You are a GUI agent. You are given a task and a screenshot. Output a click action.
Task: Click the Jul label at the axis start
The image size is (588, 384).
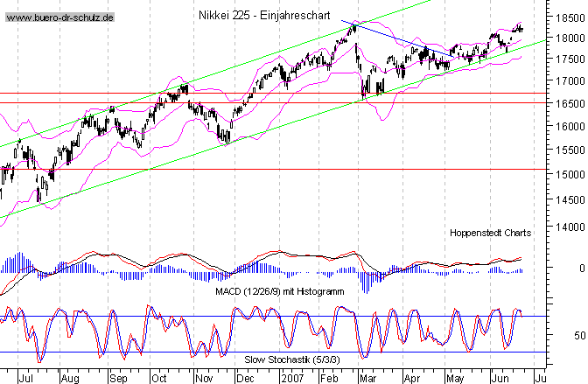(25, 378)
